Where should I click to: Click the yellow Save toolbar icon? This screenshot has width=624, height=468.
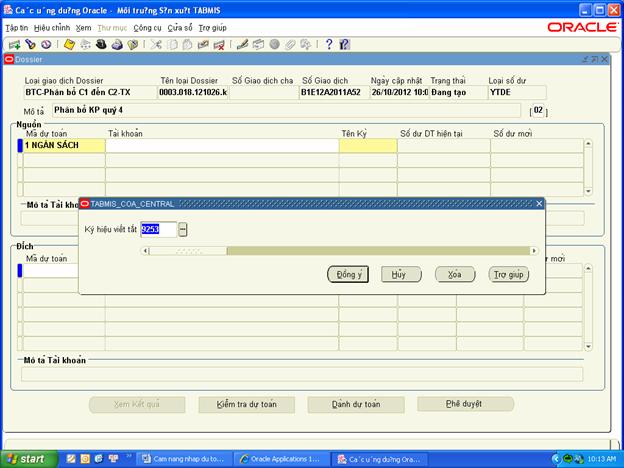point(69,44)
